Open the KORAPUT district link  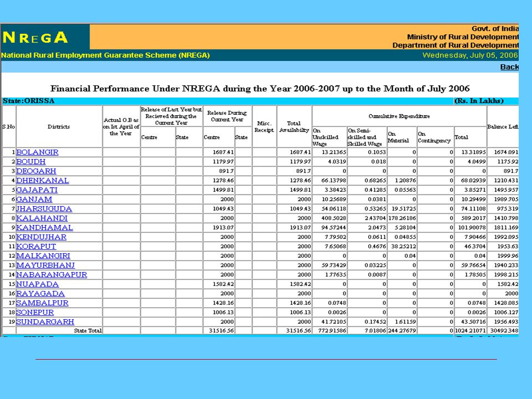pos(37,246)
